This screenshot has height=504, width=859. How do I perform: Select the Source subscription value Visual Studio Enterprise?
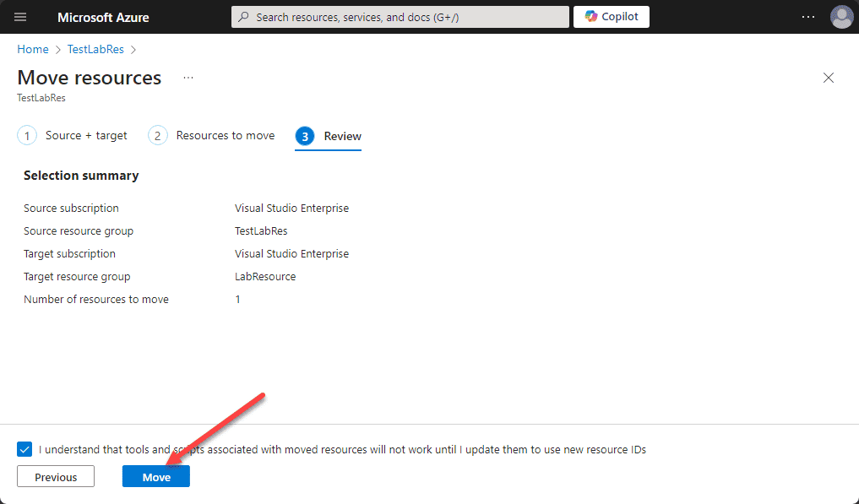(x=292, y=209)
